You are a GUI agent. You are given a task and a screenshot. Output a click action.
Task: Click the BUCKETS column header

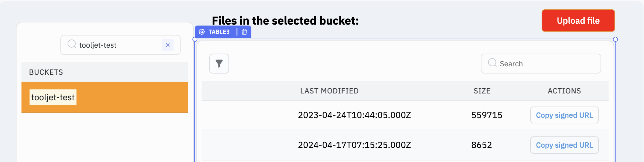(x=46, y=72)
